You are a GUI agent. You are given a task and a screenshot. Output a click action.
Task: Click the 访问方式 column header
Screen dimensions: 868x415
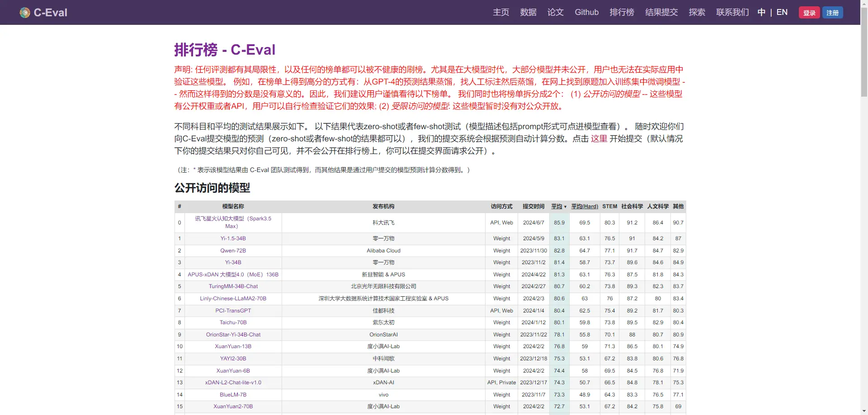(501, 206)
